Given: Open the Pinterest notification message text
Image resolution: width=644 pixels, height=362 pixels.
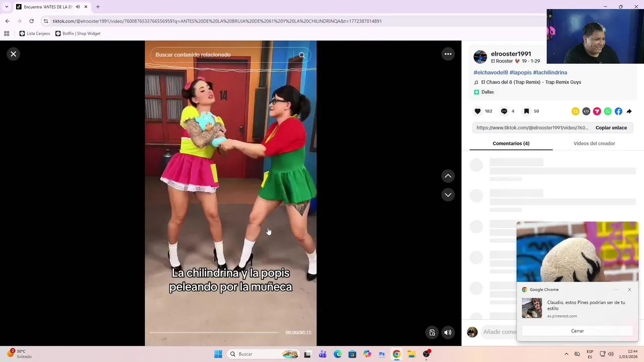Looking at the screenshot, I should (x=586, y=305).
